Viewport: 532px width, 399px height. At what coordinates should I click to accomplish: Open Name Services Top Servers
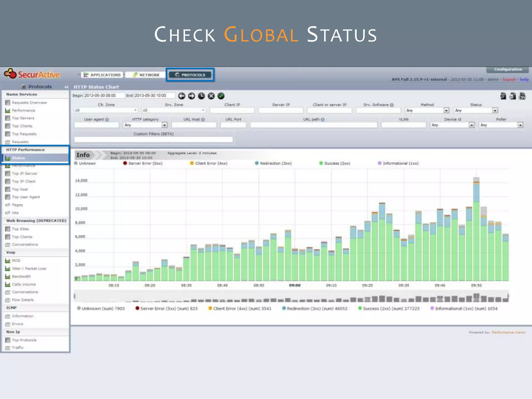coord(23,118)
